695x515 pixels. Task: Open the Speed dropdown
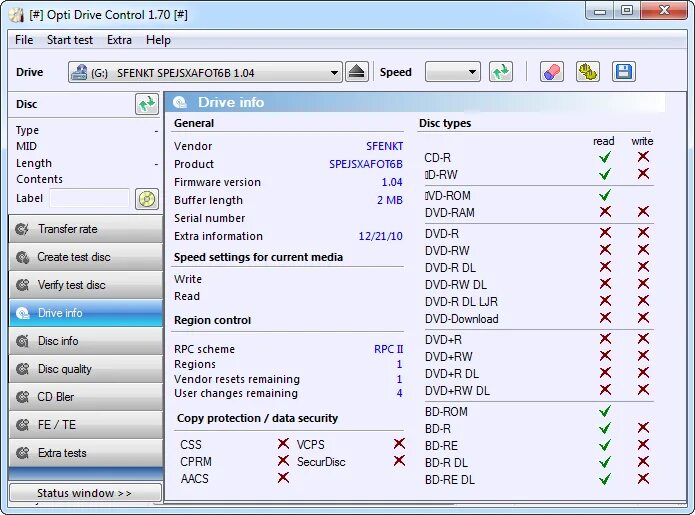453,72
